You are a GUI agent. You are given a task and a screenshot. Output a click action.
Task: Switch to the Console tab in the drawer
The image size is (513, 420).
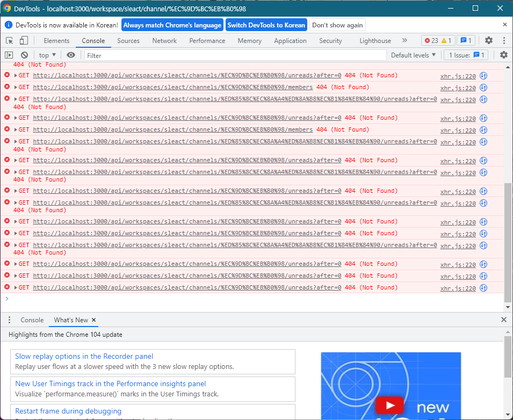(x=32, y=320)
